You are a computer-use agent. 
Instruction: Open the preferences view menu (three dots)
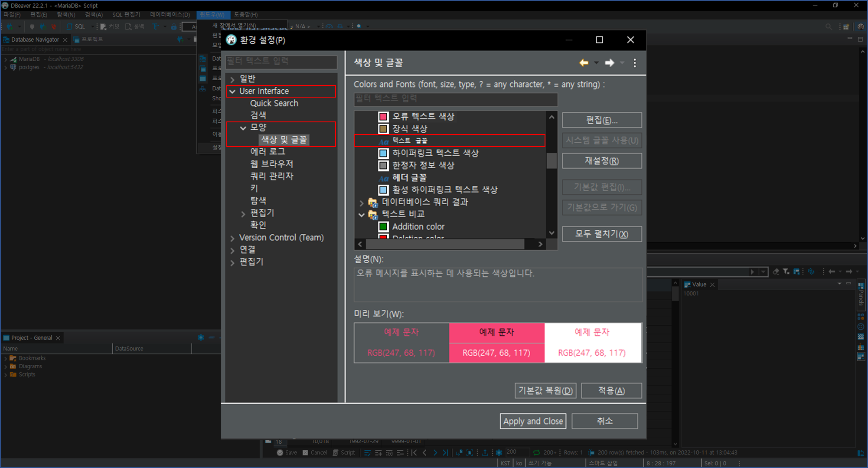(x=635, y=63)
